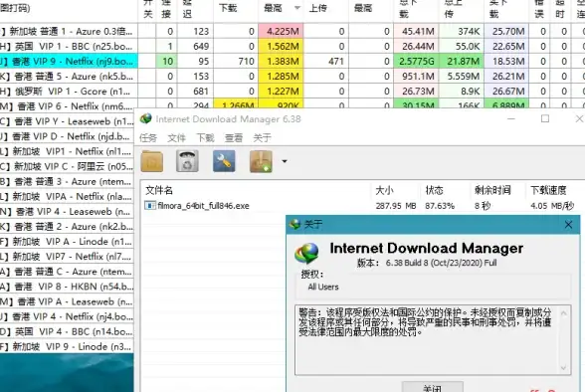Sort by 文件名 column header
Viewport: 585px width, 392px height.
(x=159, y=190)
